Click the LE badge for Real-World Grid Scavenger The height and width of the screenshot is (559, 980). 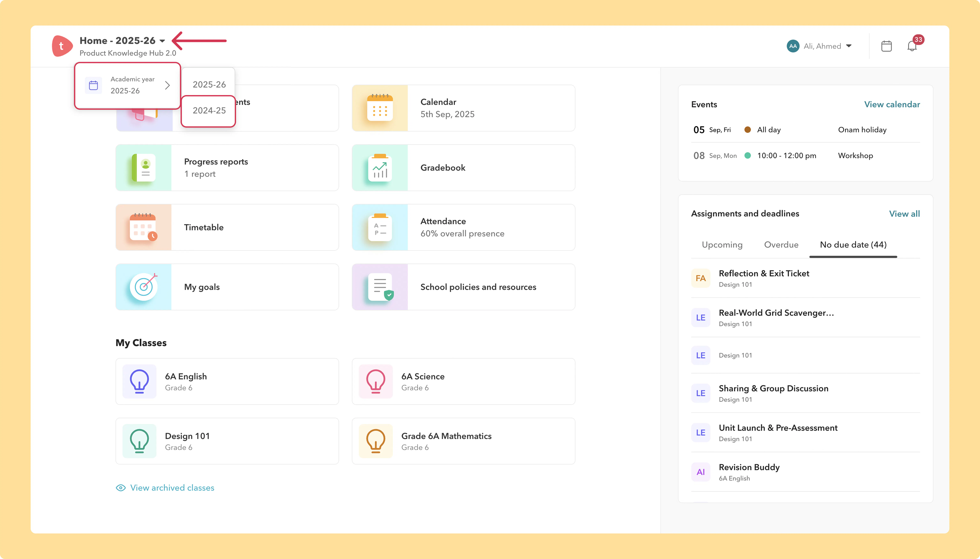[x=701, y=317]
